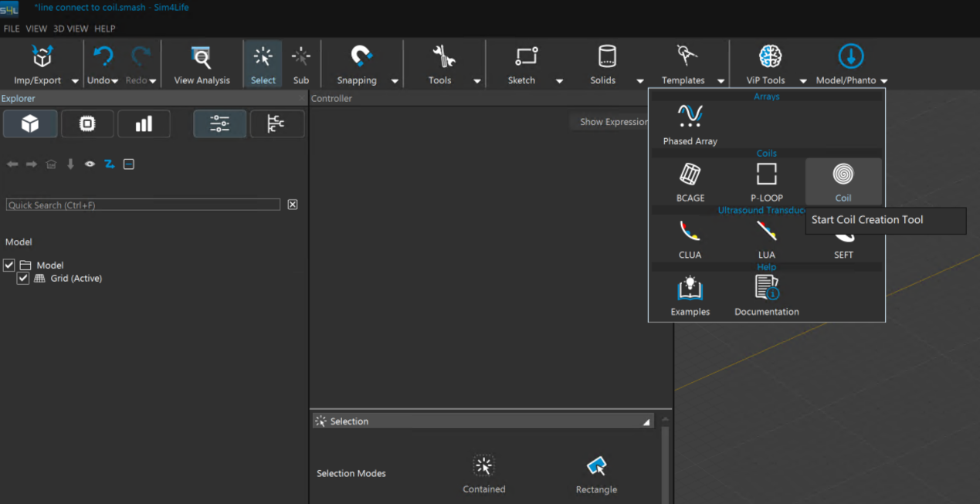Expand the Snapping options dropdown arrow
Screen dimensions: 980x504
[395, 81]
